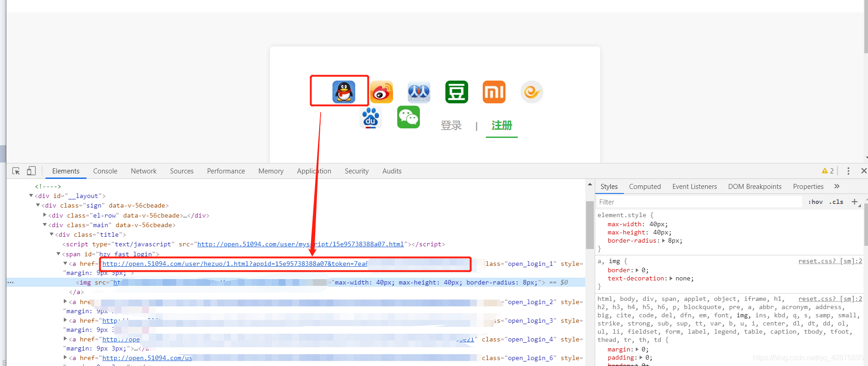Expand the border-radius shorthand triangle
This screenshot has width=868, height=366.
click(x=664, y=241)
